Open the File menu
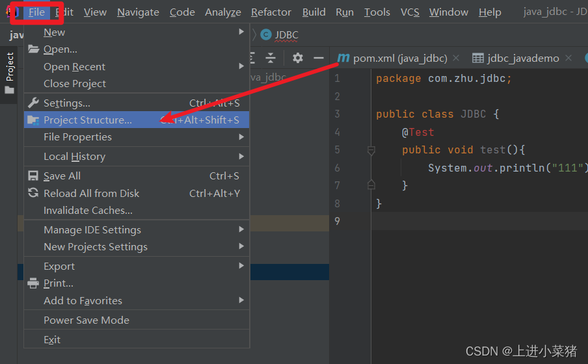 tap(36, 12)
